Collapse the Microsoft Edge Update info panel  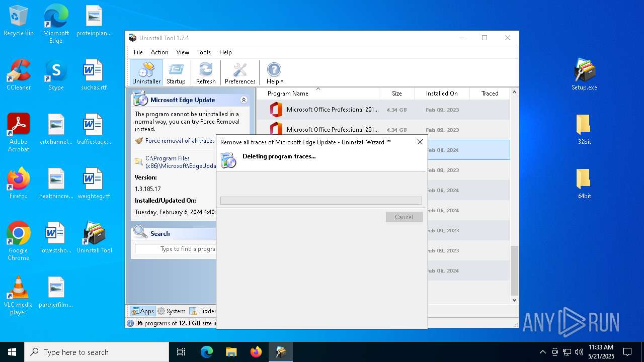pyautogui.click(x=244, y=100)
